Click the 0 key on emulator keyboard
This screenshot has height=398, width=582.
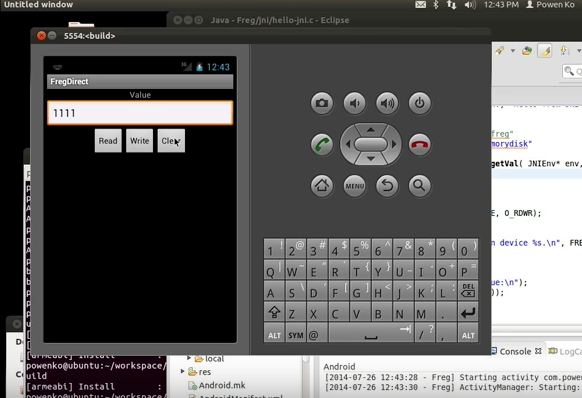click(468, 249)
